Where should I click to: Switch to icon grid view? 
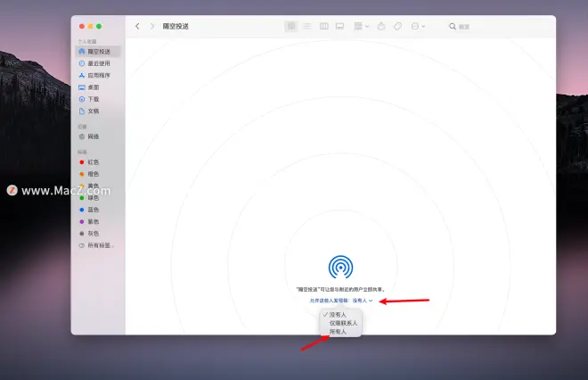291,26
